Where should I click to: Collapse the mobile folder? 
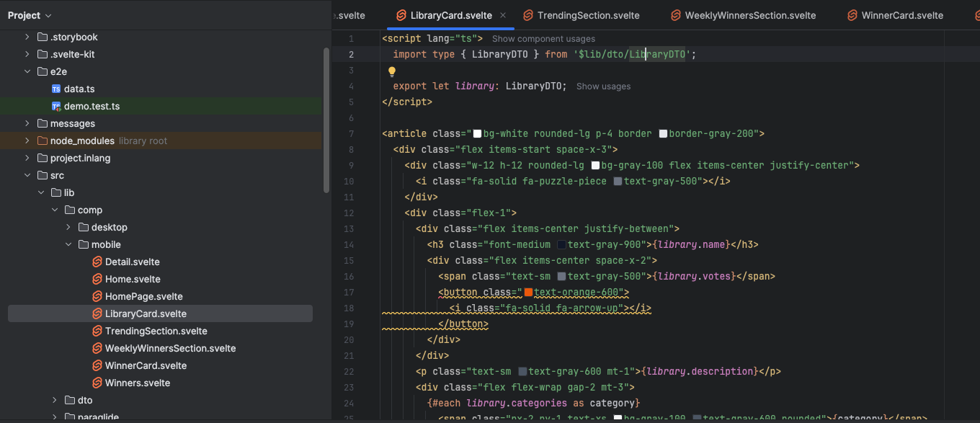coord(68,244)
